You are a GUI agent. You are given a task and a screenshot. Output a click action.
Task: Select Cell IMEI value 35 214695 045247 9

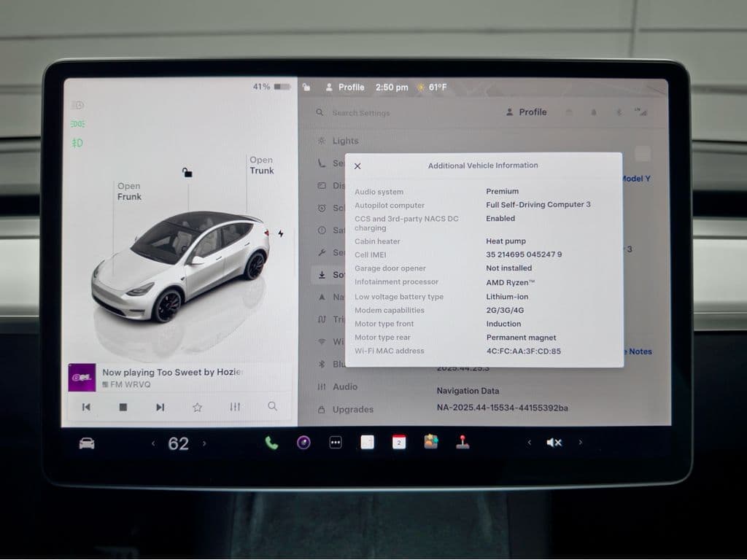coord(524,254)
